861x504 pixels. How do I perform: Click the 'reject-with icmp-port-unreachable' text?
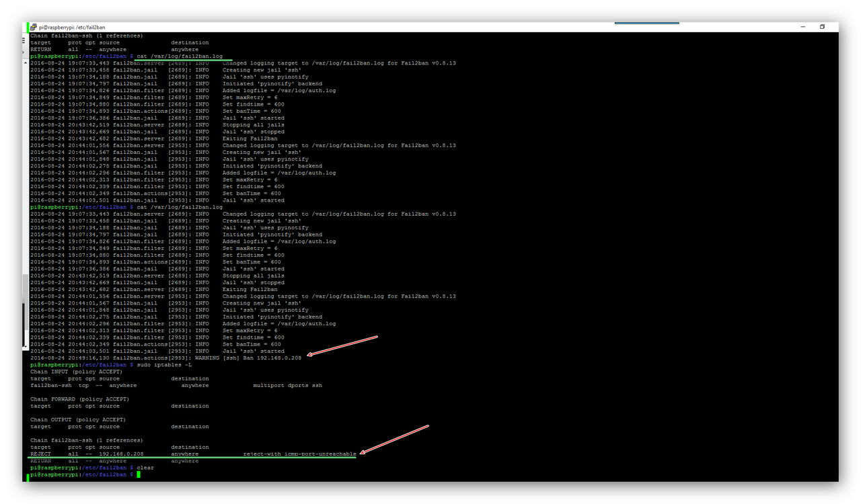[299, 454]
